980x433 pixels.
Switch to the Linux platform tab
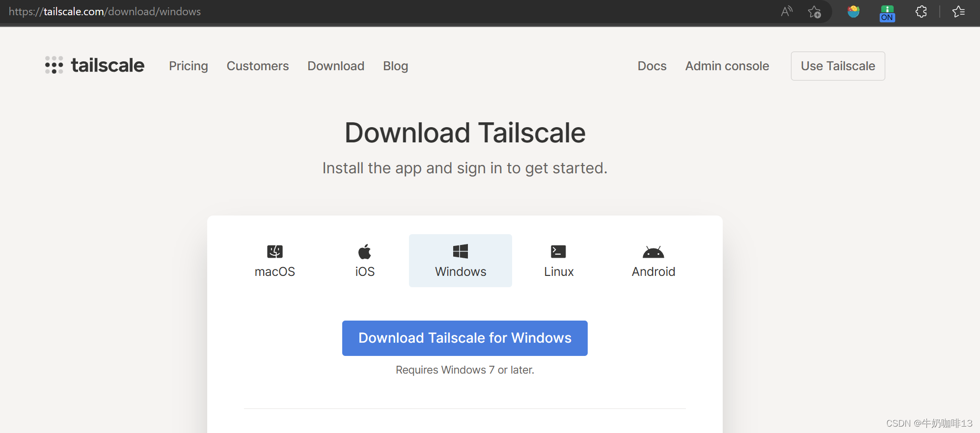[x=559, y=261]
